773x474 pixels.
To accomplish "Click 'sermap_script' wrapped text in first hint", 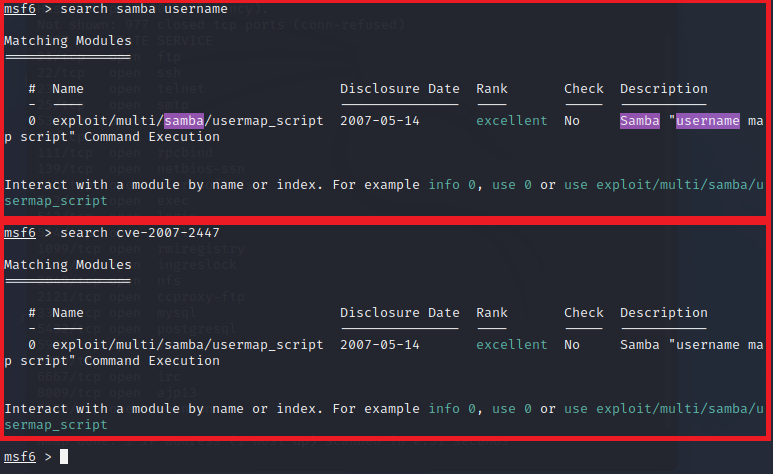I will point(56,201).
